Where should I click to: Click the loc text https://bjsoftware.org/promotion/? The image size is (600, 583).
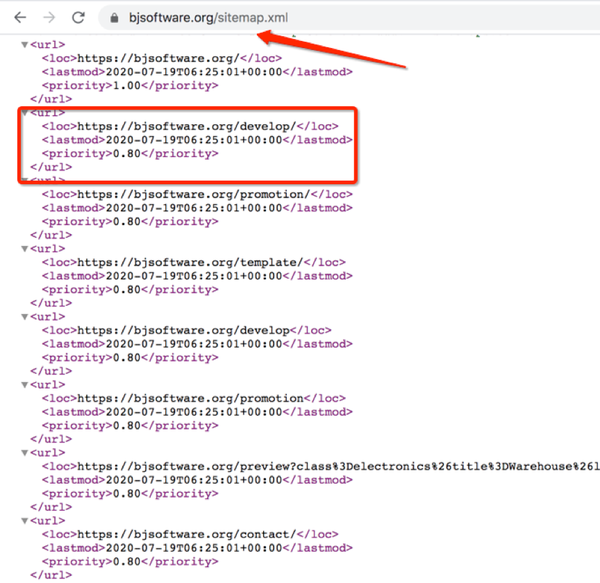(x=194, y=194)
